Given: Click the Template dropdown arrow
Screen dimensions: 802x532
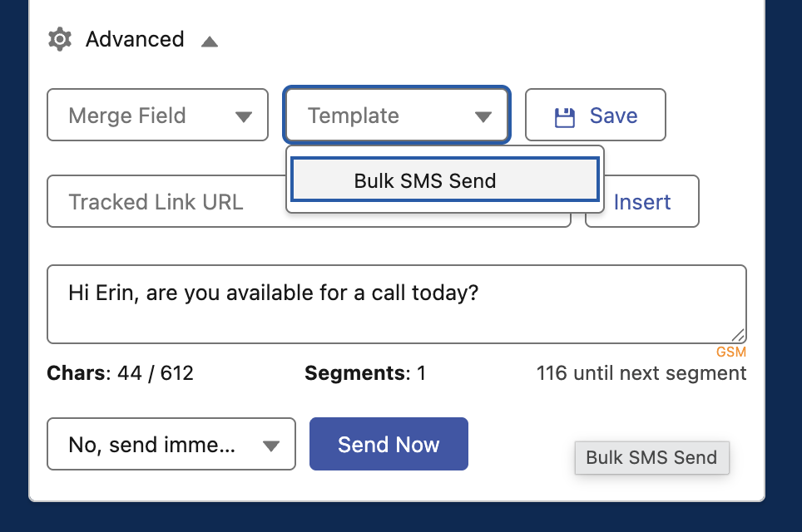Looking at the screenshot, I should pyautogui.click(x=483, y=116).
